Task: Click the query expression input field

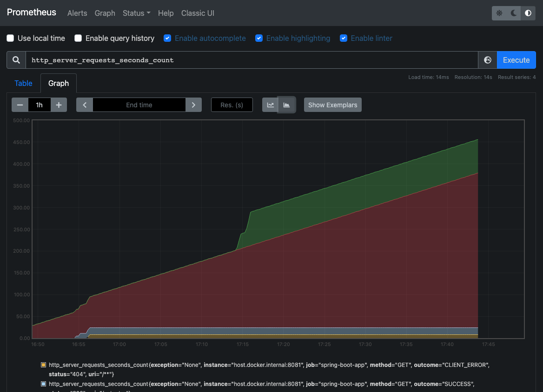Action: tap(251, 60)
